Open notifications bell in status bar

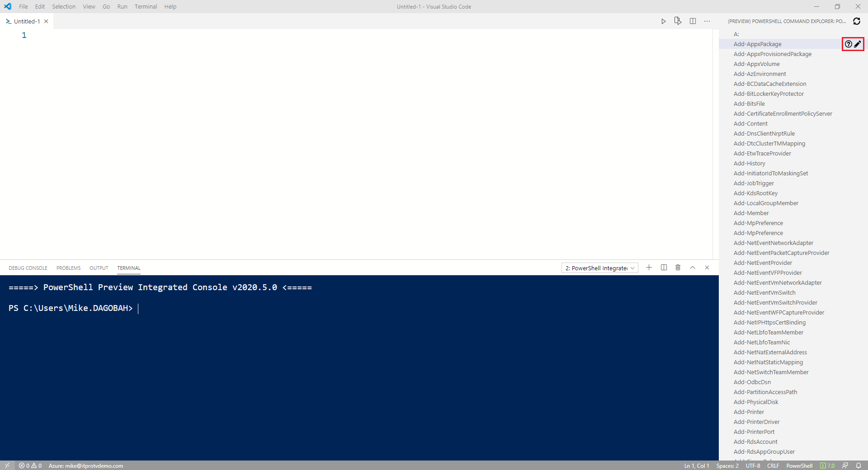coord(859,465)
